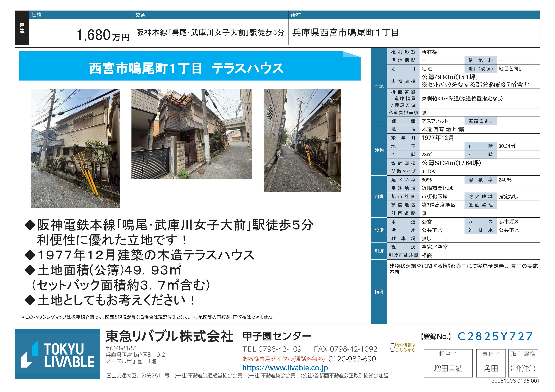
Task: Click the toll-free number 0120-982-690
Action: [352, 359]
